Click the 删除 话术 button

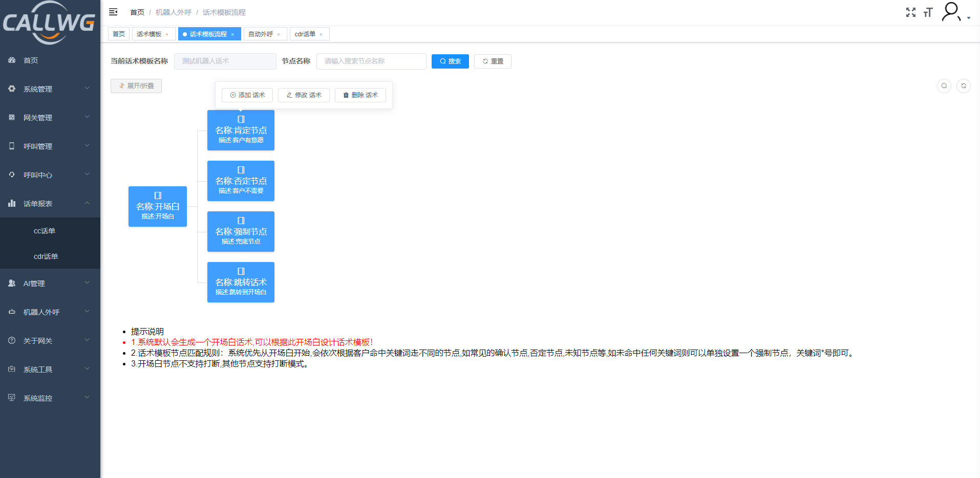pyautogui.click(x=360, y=95)
